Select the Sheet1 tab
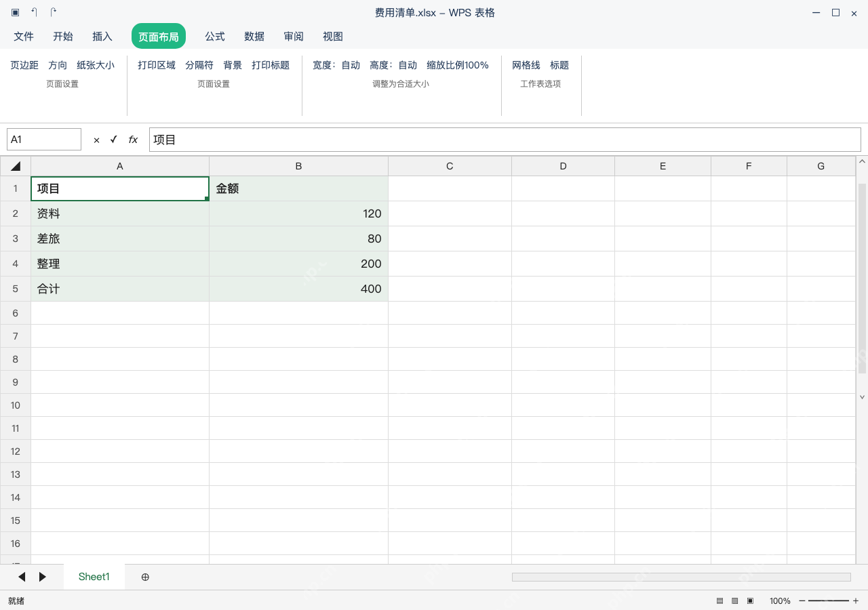Viewport: 868px width, 610px height. pos(94,577)
